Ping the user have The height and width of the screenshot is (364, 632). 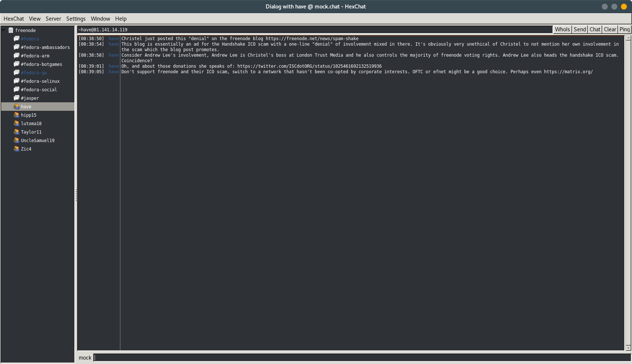625,29
